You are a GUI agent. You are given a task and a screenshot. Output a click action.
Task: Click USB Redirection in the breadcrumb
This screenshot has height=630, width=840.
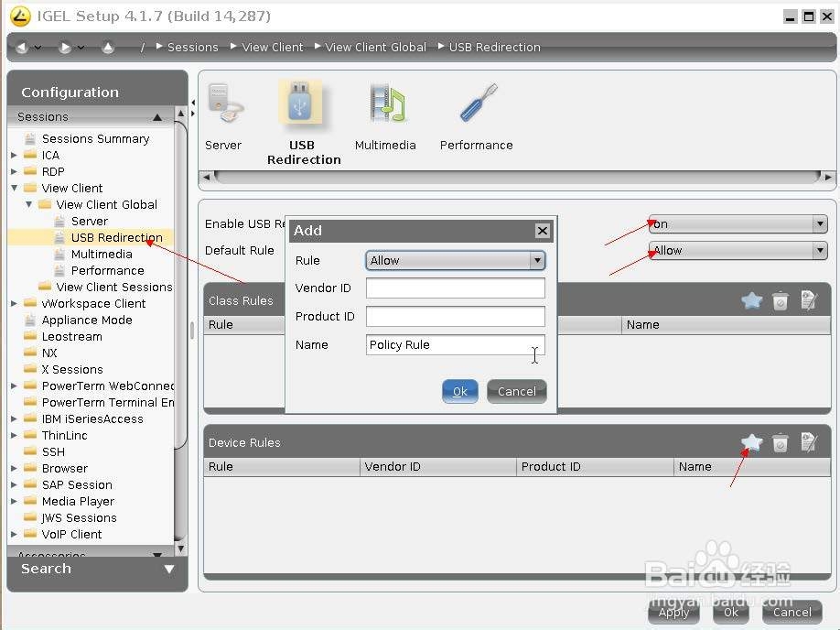(494, 48)
